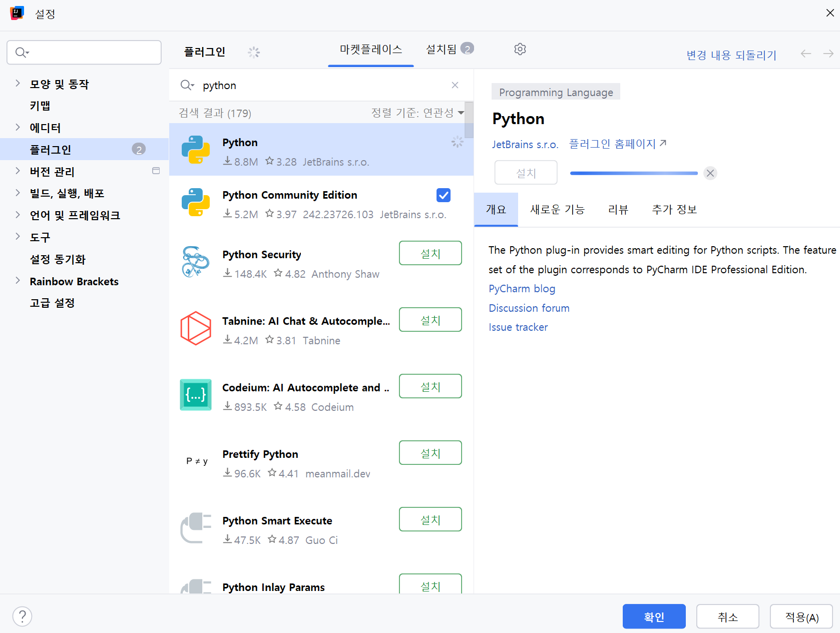Cancel the Python plugin installation progress

[710, 173]
